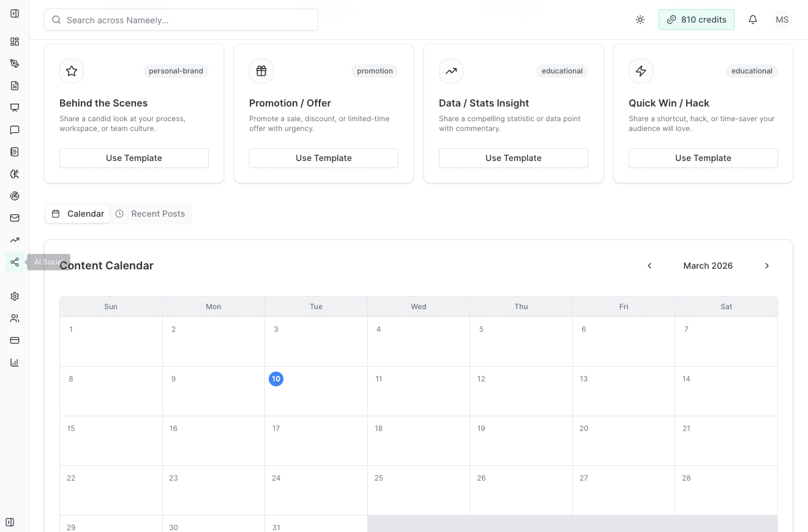Open the MS account avatar menu

click(782, 19)
